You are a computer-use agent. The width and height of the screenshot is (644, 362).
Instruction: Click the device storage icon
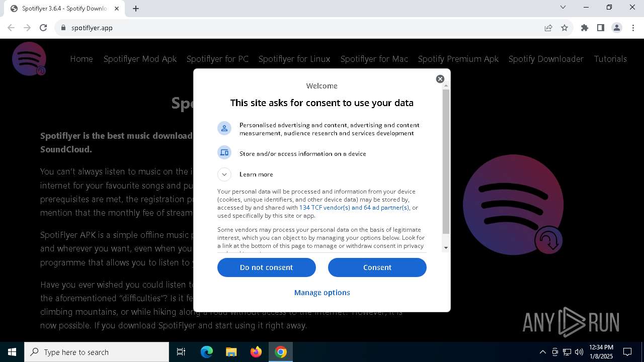tap(224, 152)
